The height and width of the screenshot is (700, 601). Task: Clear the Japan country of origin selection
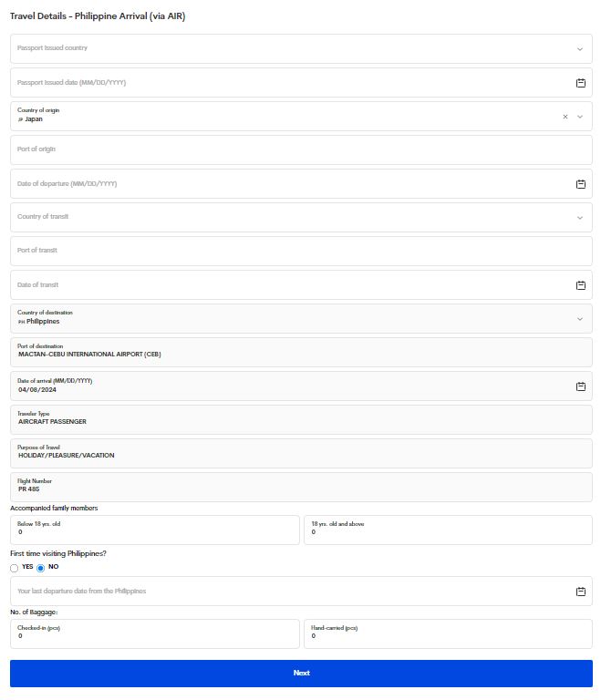pyautogui.click(x=565, y=117)
